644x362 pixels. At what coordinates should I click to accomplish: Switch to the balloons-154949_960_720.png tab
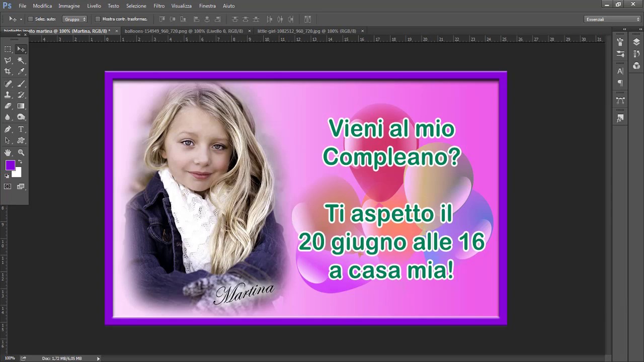(184, 31)
